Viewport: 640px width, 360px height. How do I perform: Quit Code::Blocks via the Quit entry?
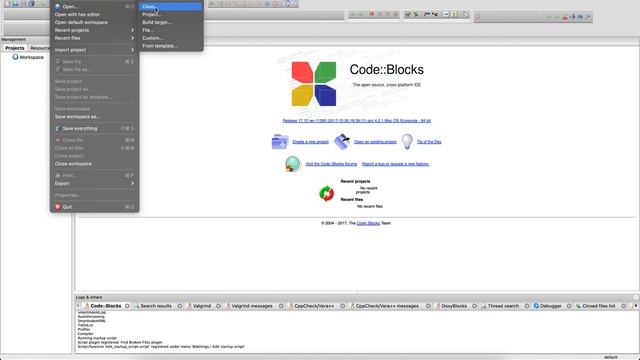[x=94, y=207]
